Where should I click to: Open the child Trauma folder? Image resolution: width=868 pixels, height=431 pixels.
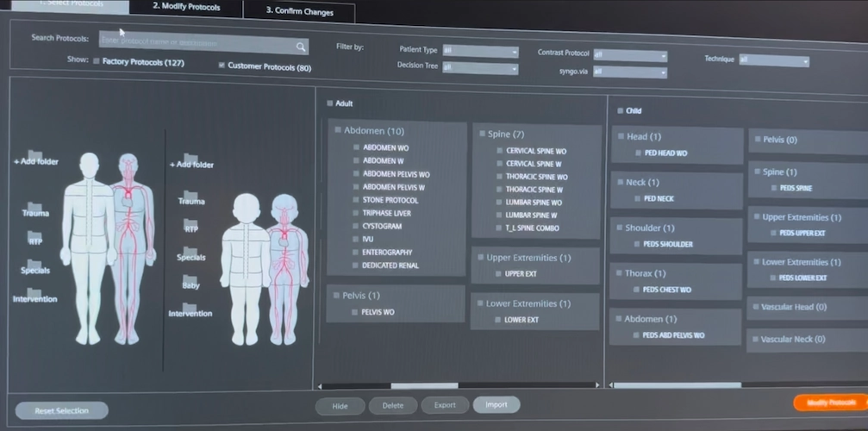191,197
